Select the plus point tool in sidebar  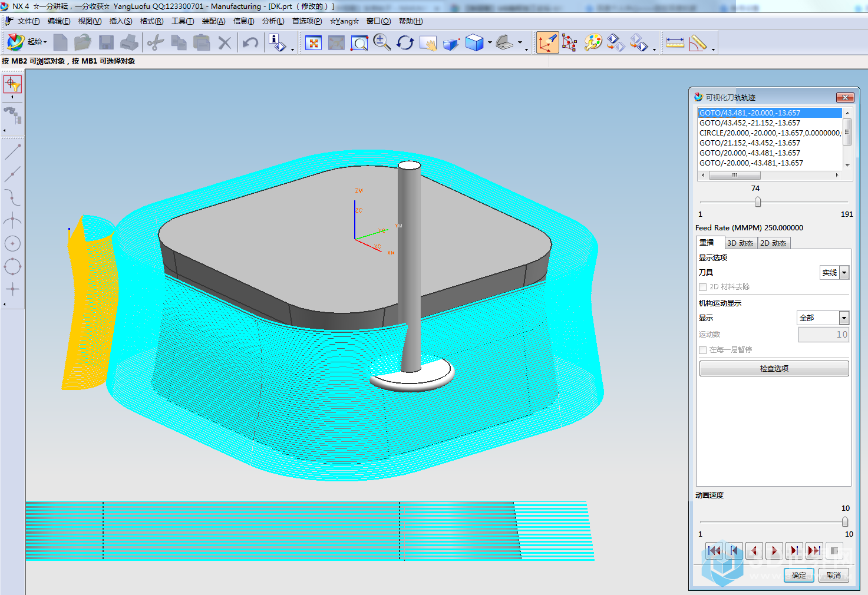point(12,289)
